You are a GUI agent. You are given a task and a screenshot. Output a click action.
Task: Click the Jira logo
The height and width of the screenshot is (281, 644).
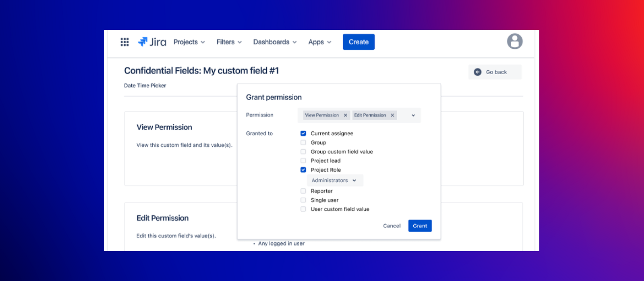pyautogui.click(x=152, y=42)
